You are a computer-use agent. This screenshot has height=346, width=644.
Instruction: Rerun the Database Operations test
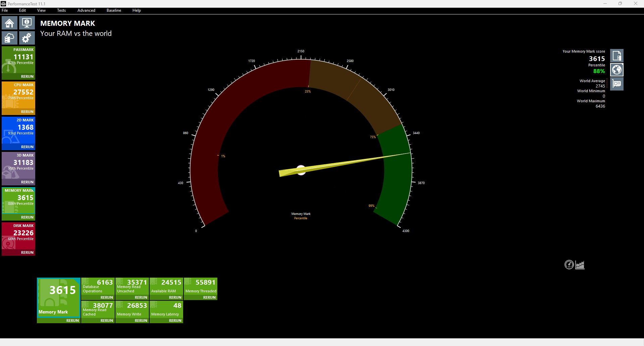107,297
